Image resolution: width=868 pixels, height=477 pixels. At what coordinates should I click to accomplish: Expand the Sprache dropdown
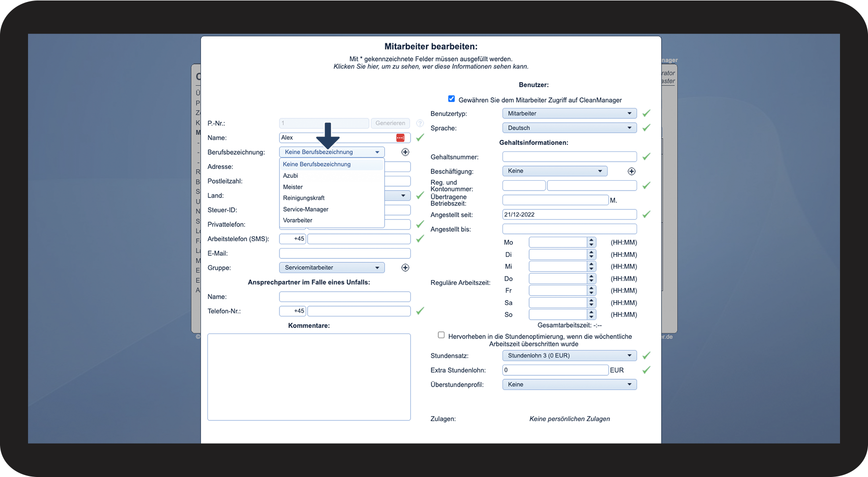click(x=569, y=128)
